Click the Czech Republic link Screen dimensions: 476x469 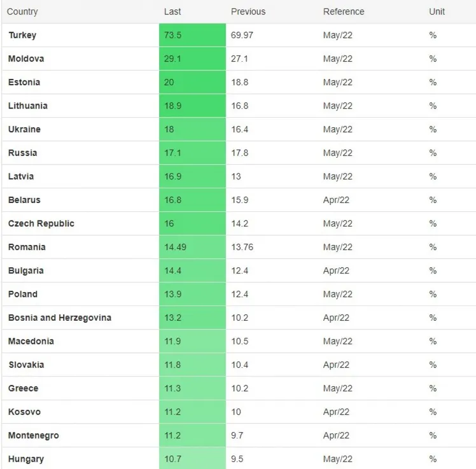(41, 224)
